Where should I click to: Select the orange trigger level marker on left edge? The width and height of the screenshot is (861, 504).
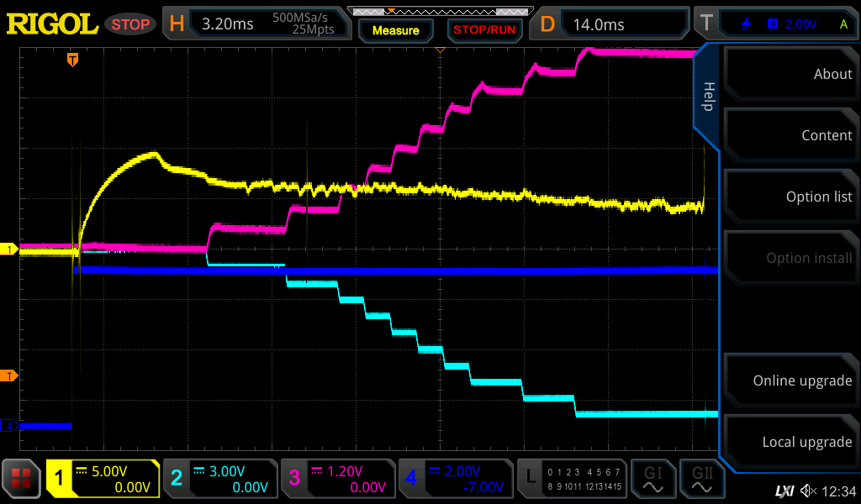(9, 375)
